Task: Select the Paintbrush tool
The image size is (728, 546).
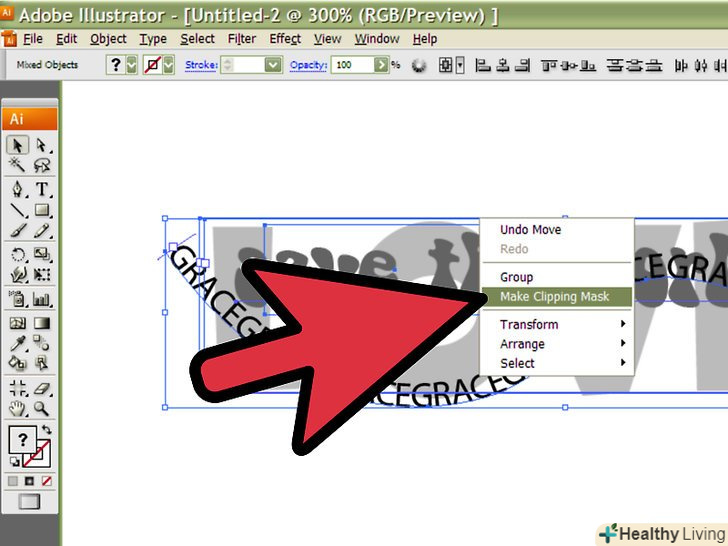Action: 18,231
